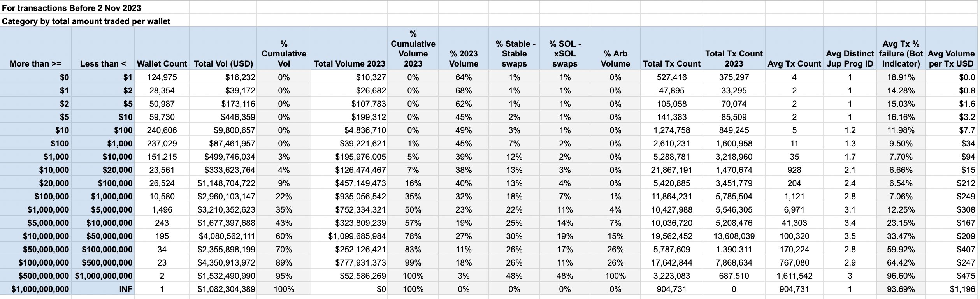Click the wallet count cell showing 240,606
This screenshot has width=980, height=299.
(x=162, y=130)
